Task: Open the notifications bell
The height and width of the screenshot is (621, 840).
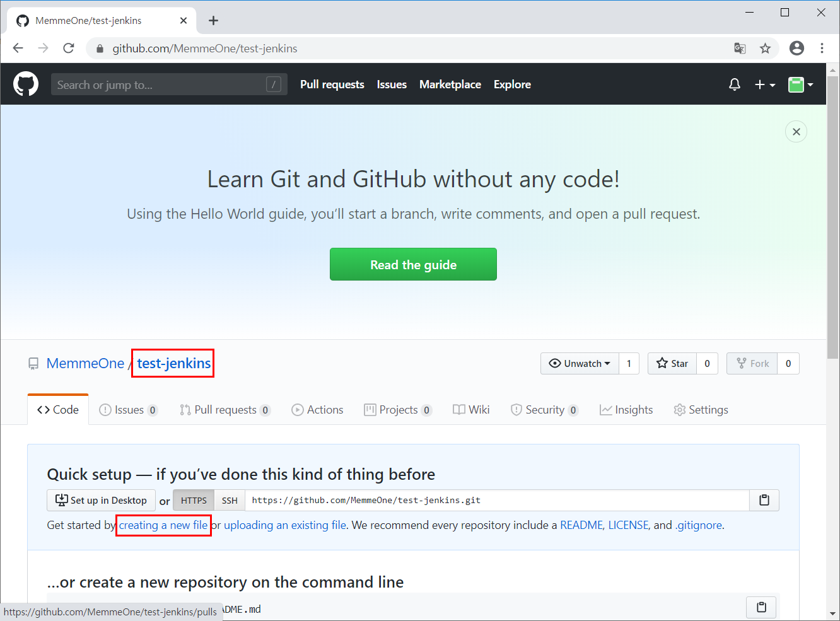Action: pyautogui.click(x=735, y=84)
